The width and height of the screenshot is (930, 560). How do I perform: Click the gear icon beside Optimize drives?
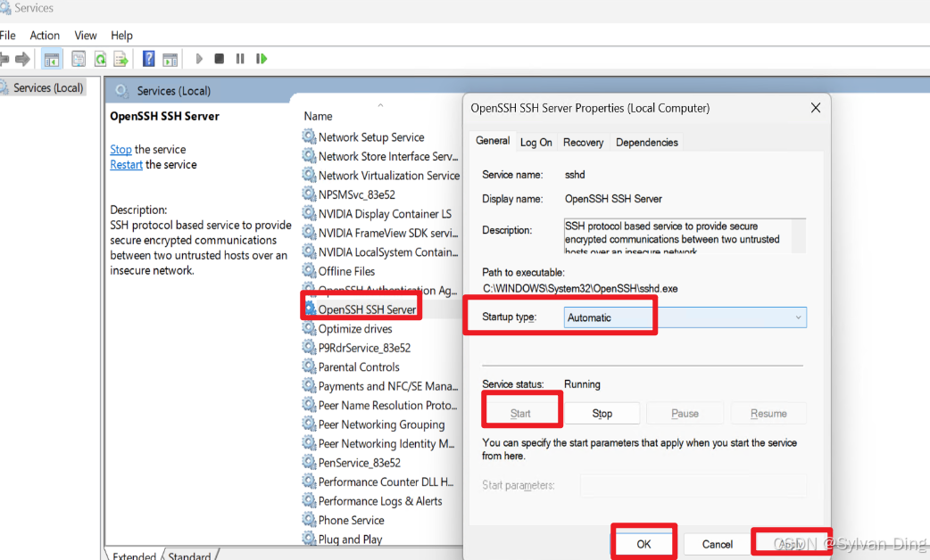click(x=309, y=327)
